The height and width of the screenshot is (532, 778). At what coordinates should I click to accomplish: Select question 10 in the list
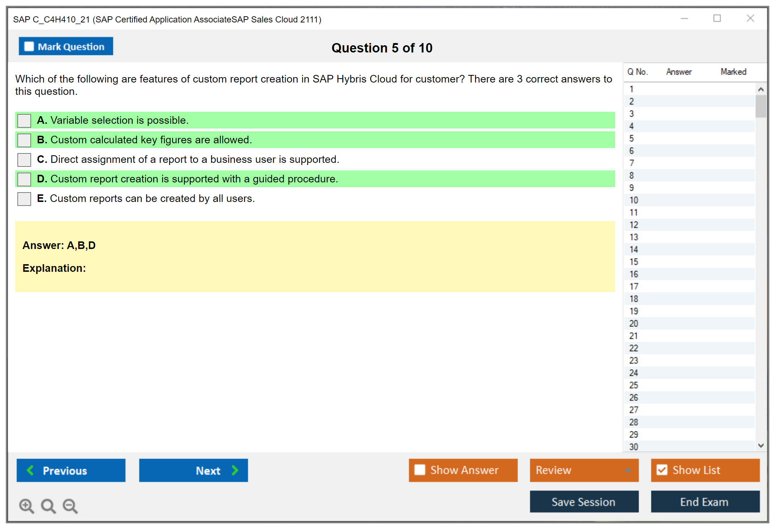[x=634, y=200]
